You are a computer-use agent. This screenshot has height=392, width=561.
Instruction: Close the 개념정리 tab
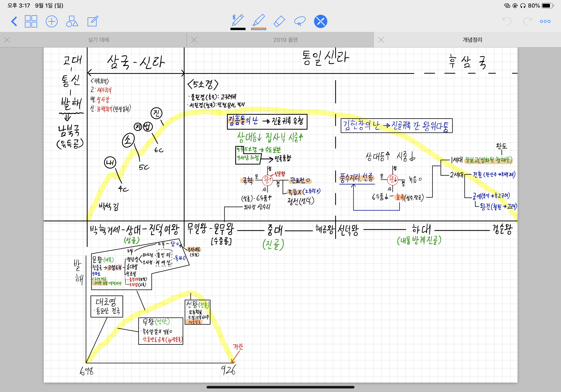coord(381,39)
